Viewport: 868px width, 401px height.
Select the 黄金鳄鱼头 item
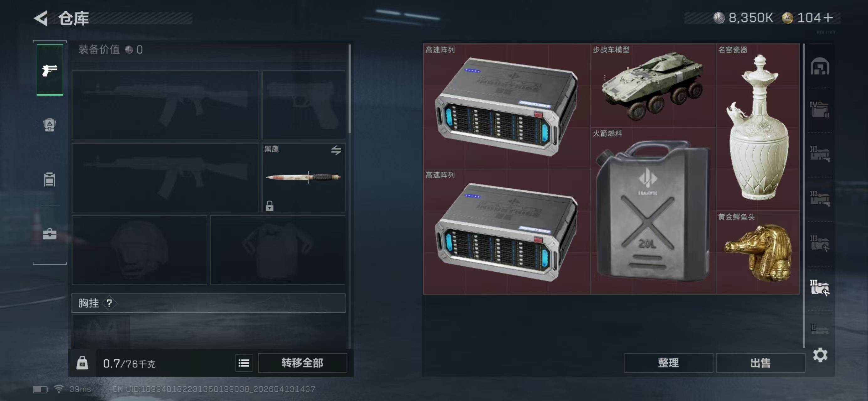[x=757, y=252]
